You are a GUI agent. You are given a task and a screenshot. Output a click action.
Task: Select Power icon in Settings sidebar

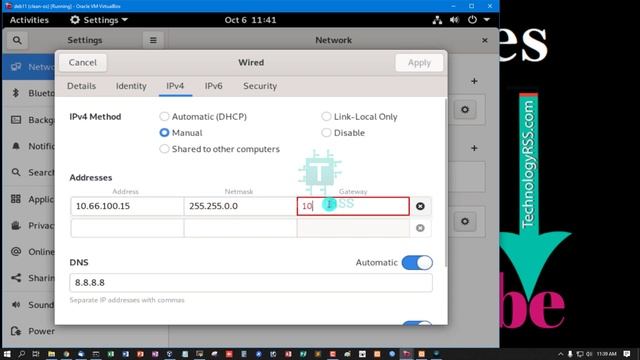click(16, 331)
